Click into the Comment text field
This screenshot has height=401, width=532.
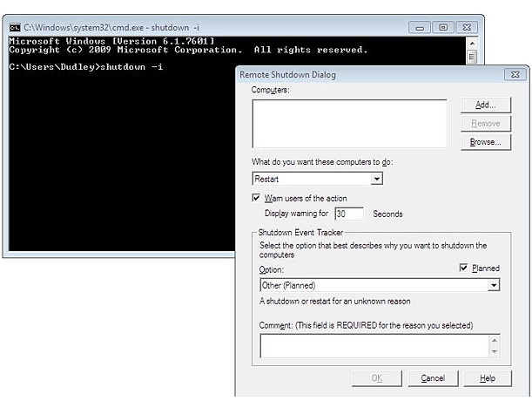click(x=374, y=346)
